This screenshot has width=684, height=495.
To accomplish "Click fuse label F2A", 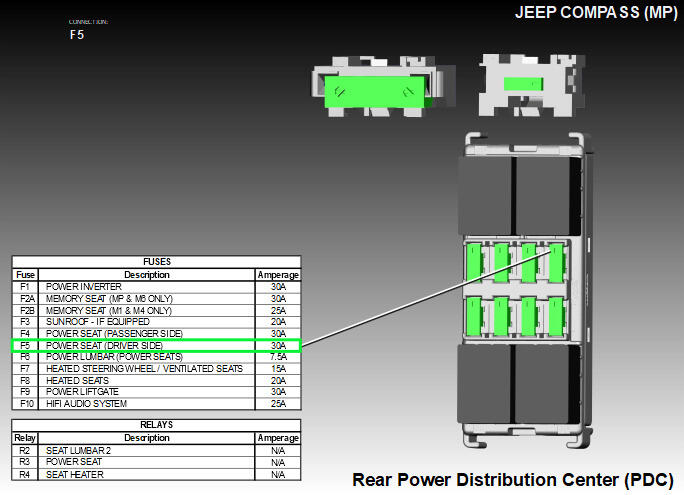I will point(27,299).
